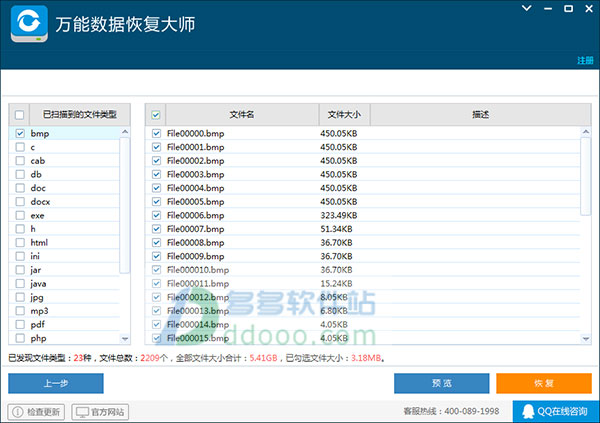Sort by 文件大小 column header
The image size is (600, 423).
coord(344,114)
